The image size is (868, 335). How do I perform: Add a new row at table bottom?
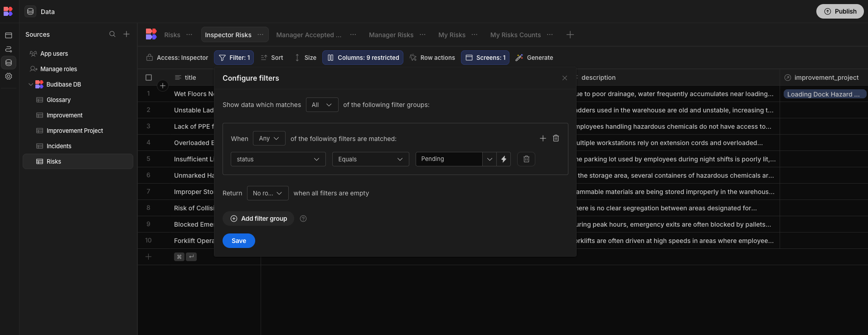click(x=148, y=257)
